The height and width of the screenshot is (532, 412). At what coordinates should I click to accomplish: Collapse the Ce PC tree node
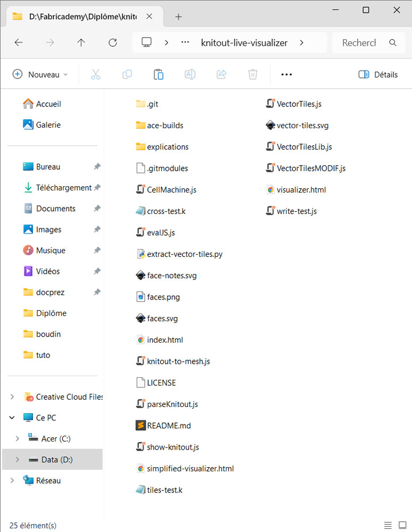pos(12,418)
